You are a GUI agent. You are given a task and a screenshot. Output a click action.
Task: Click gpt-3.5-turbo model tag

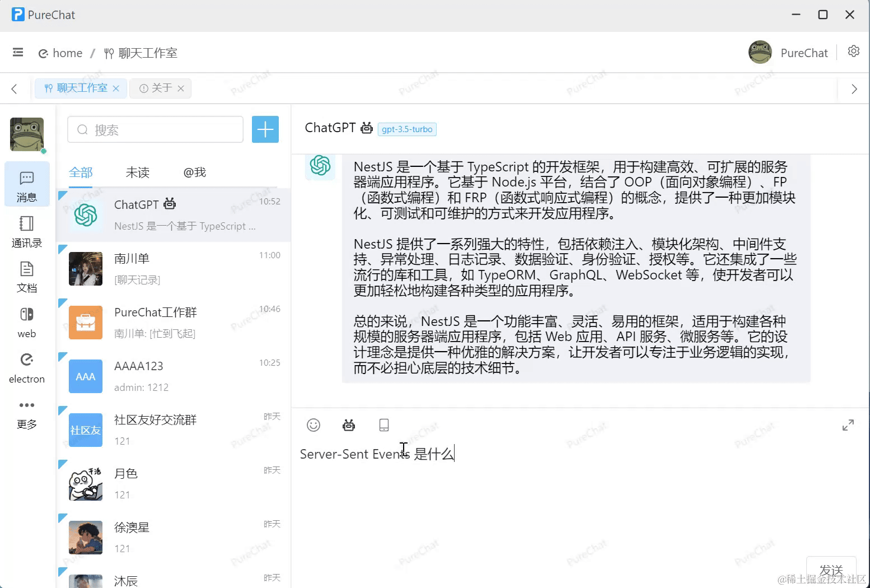[407, 129]
